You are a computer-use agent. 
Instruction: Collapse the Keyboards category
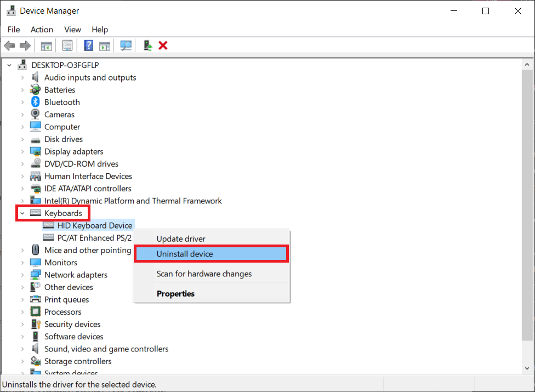22,213
